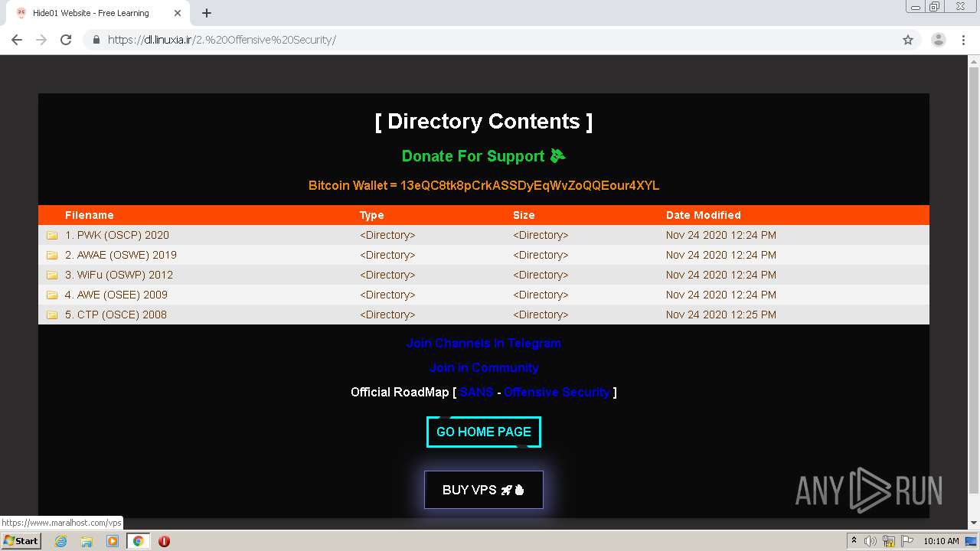Click the GO HOME PAGE button
Screen dimensions: 980x551
[484, 432]
